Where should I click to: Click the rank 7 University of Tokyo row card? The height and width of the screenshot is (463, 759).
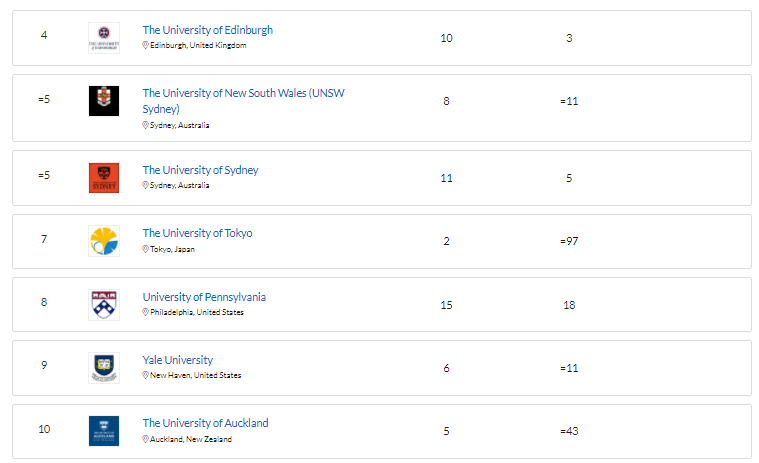coord(382,241)
